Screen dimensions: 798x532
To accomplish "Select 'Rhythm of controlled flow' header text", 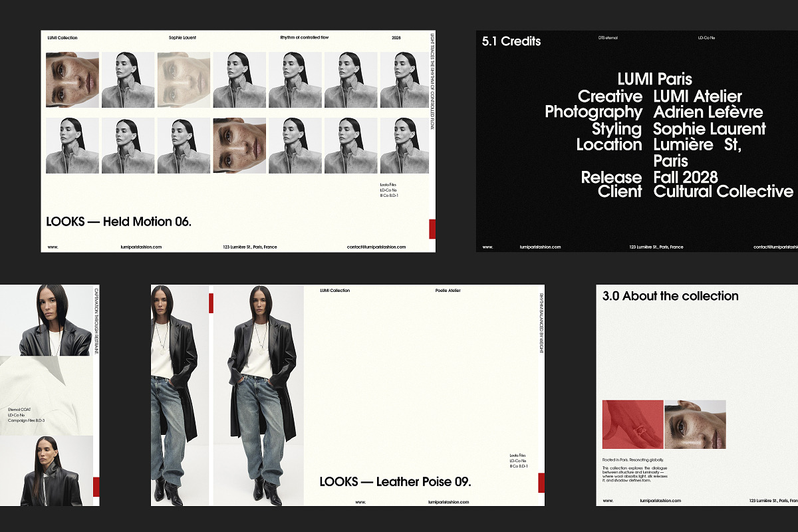I will click(x=306, y=38).
